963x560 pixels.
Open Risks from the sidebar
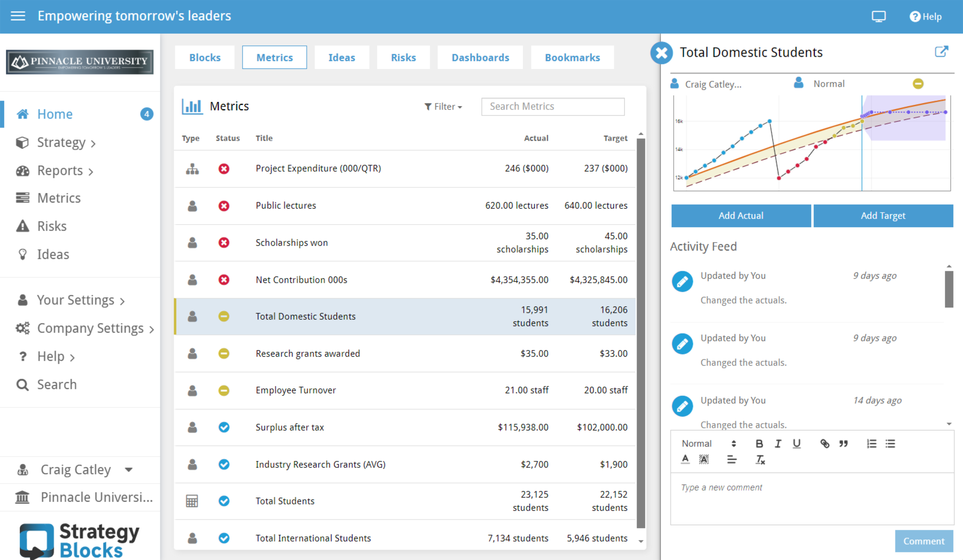(x=41, y=226)
